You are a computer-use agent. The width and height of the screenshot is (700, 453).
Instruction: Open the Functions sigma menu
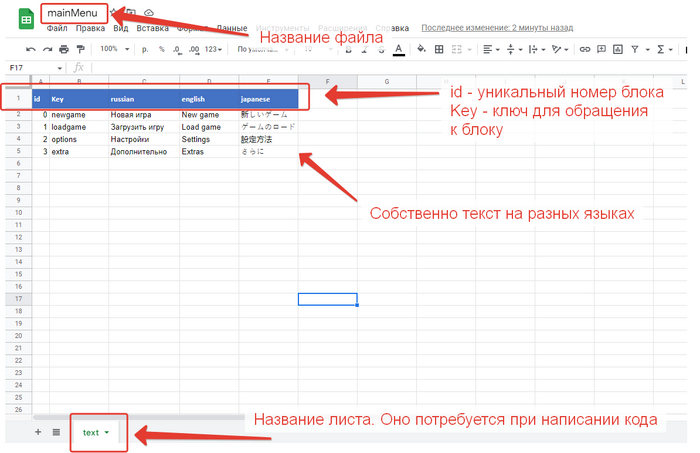(x=662, y=48)
